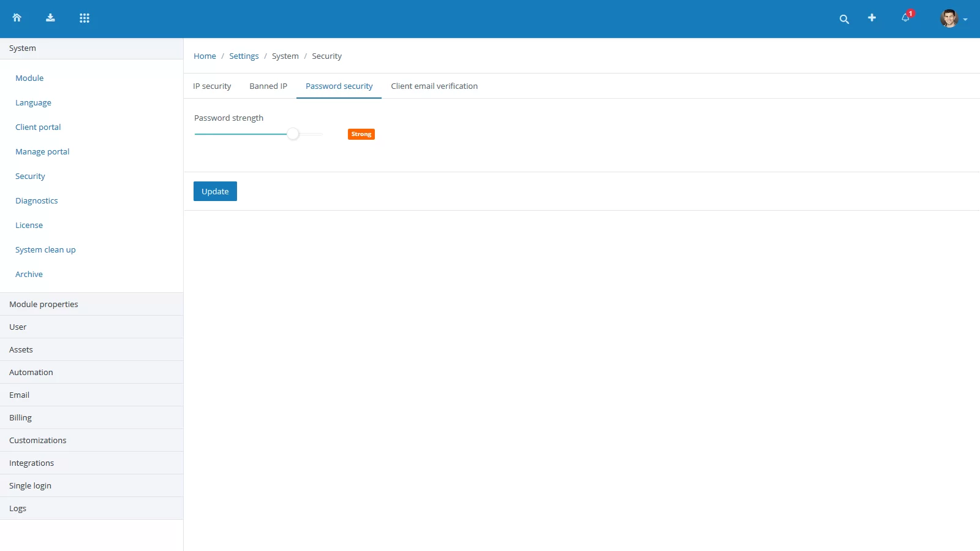Expand the Automation section in sidebar
Screen dimensions: 980x551
tap(31, 372)
